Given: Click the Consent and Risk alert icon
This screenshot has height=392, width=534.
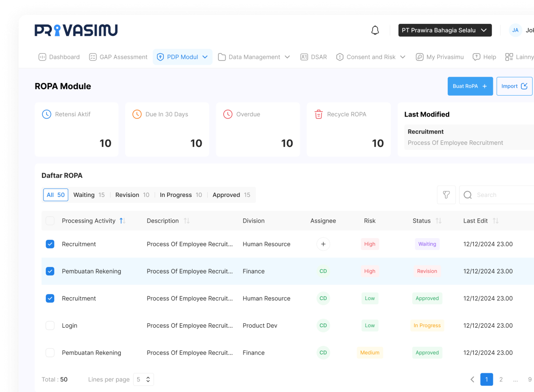Looking at the screenshot, I should (339, 57).
